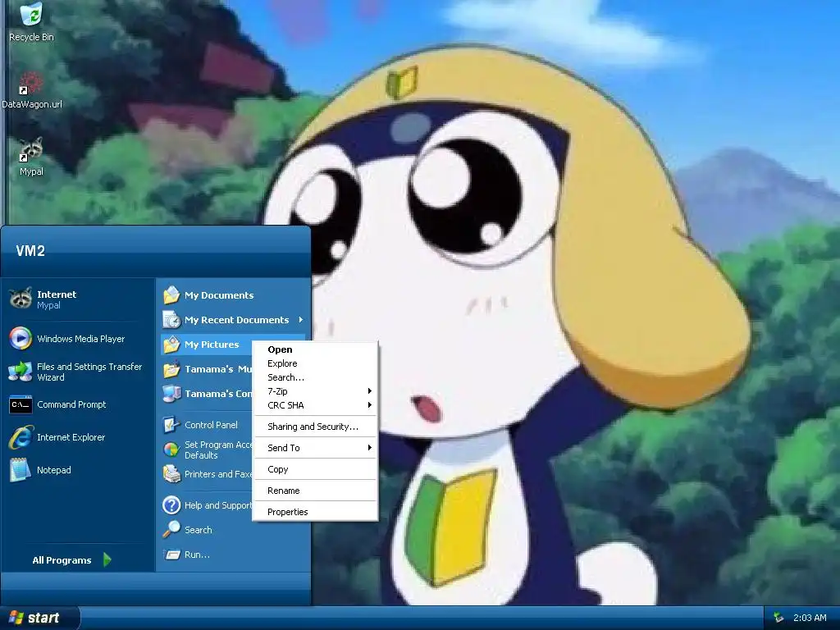Open the Recycle Bin desktop icon
The image size is (840, 630).
tap(31, 15)
